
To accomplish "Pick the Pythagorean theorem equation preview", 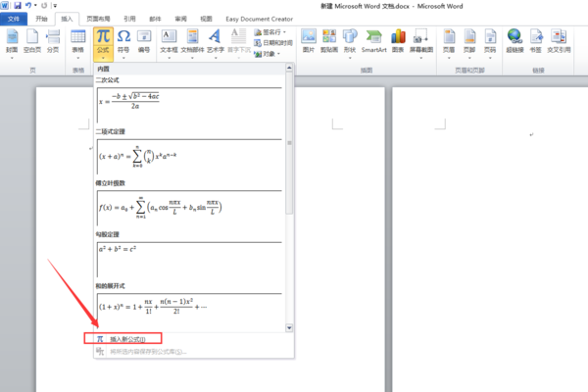I will point(189,260).
